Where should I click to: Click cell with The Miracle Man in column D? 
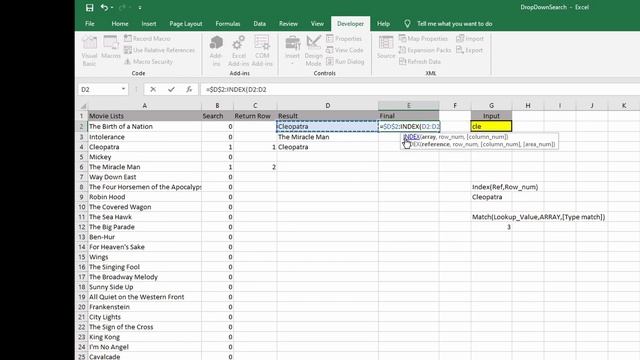pyautogui.click(x=327, y=137)
